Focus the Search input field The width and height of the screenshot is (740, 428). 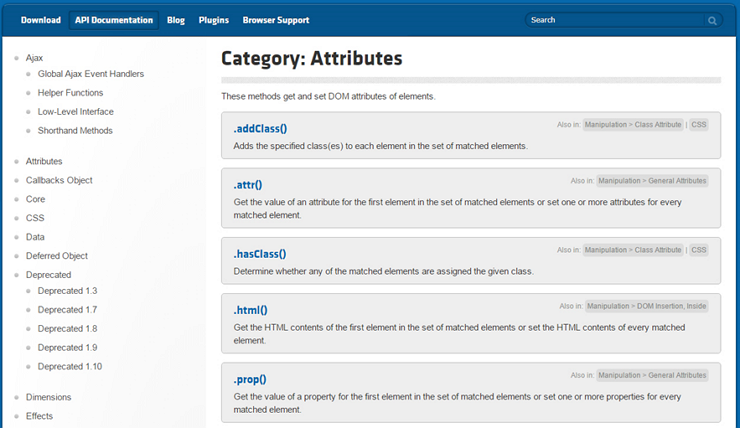point(616,20)
